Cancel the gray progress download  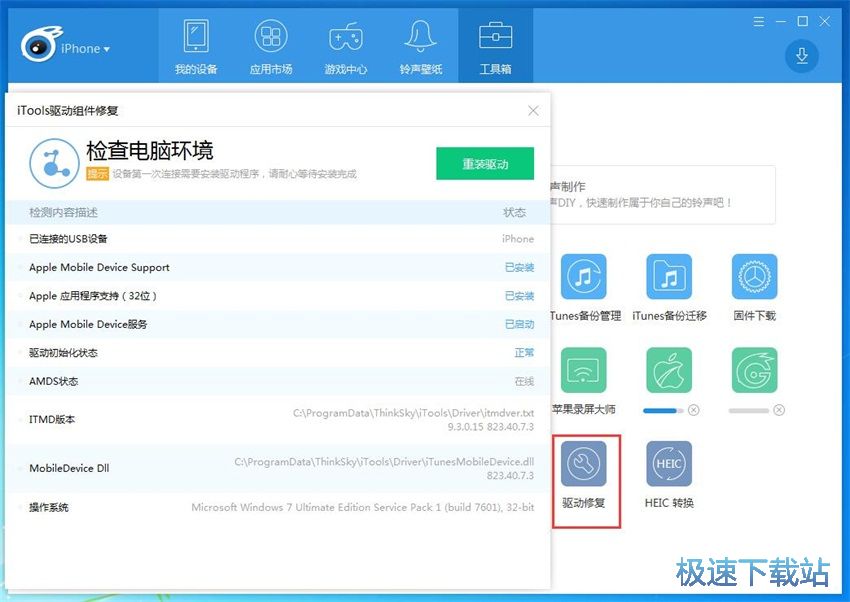pyautogui.click(x=779, y=410)
